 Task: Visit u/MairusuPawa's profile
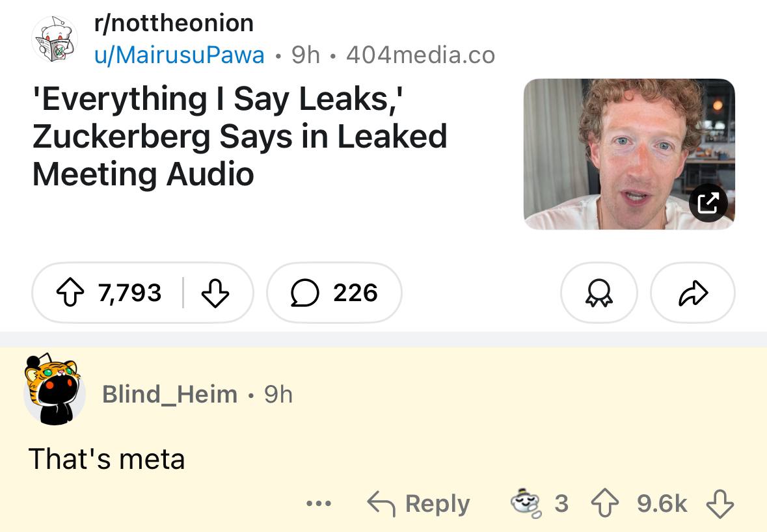tap(180, 55)
